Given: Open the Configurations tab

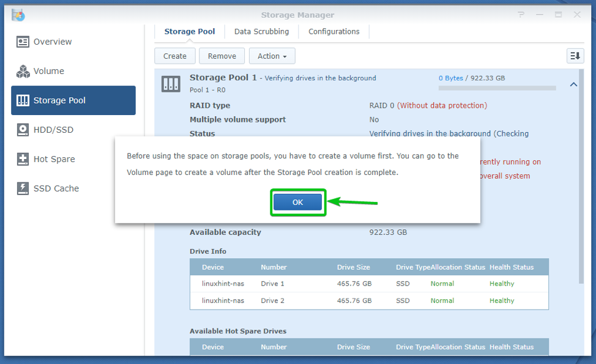Looking at the screenshot, I should click(x=333, y=31).
